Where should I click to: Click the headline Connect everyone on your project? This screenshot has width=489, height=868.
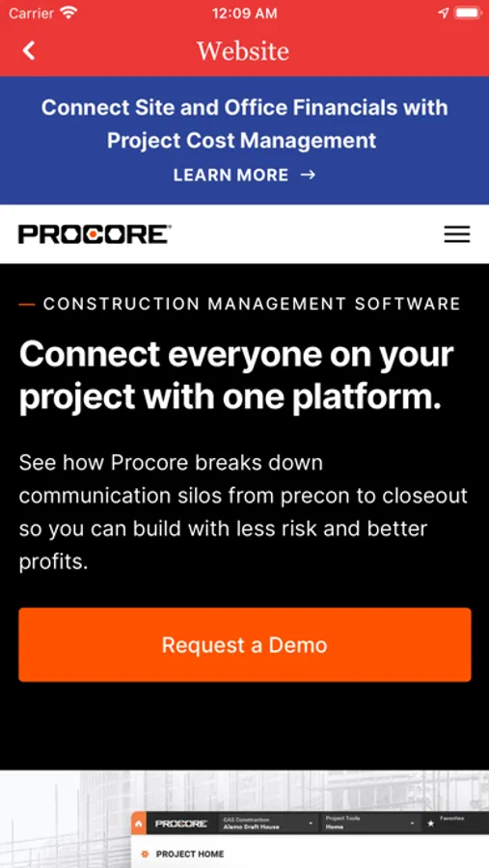pyautogui.click(x=236, y=375)
